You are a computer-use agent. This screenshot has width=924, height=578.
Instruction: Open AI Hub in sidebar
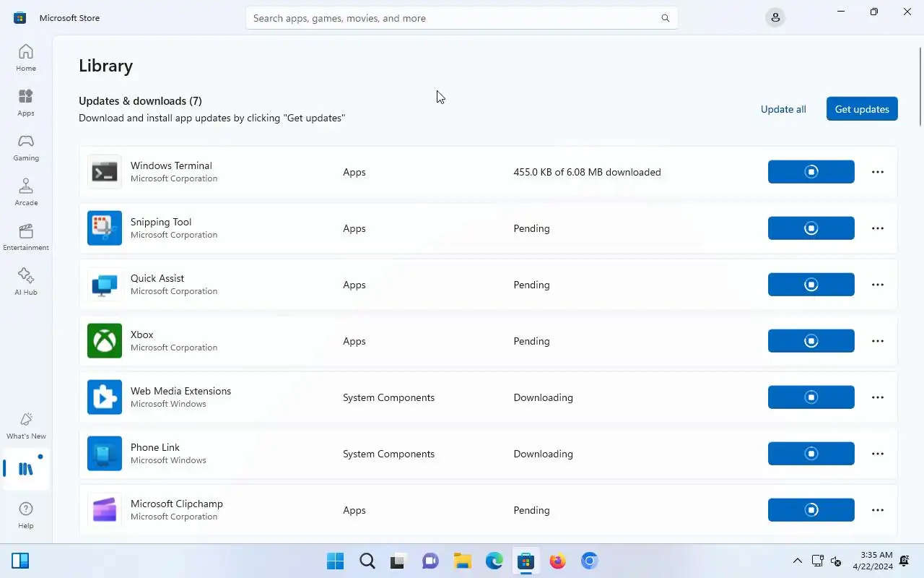[x=26, y=282]
